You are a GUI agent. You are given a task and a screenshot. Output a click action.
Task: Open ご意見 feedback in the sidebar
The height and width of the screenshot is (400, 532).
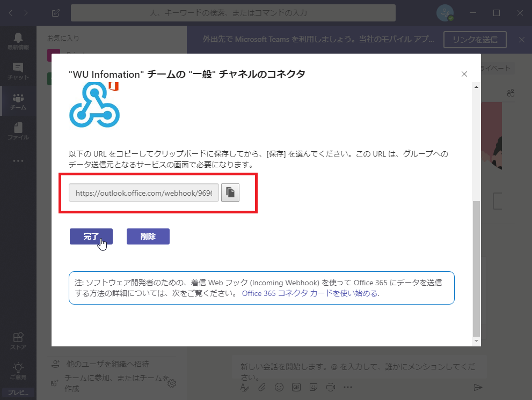click(18, 371)
